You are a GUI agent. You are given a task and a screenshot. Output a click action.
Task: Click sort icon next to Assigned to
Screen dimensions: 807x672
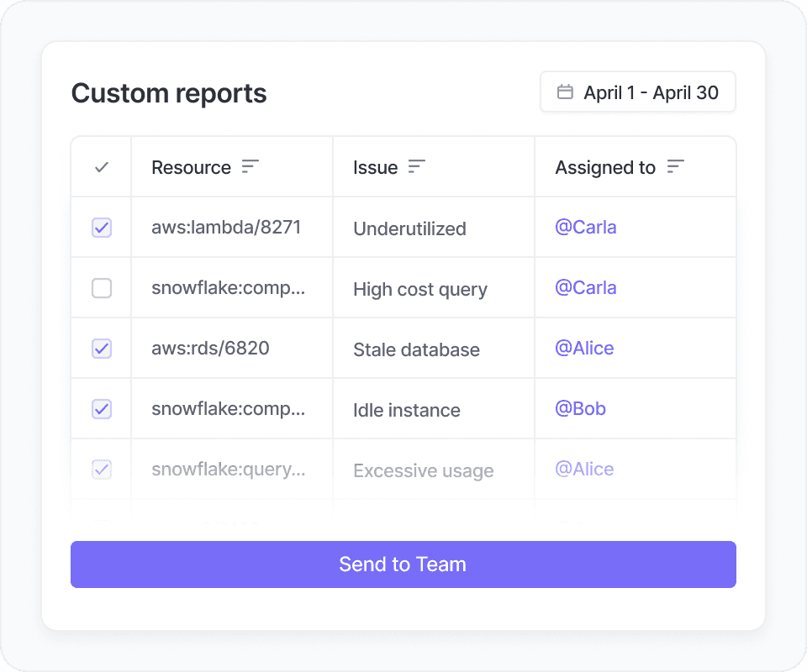[x=675, y=167]
